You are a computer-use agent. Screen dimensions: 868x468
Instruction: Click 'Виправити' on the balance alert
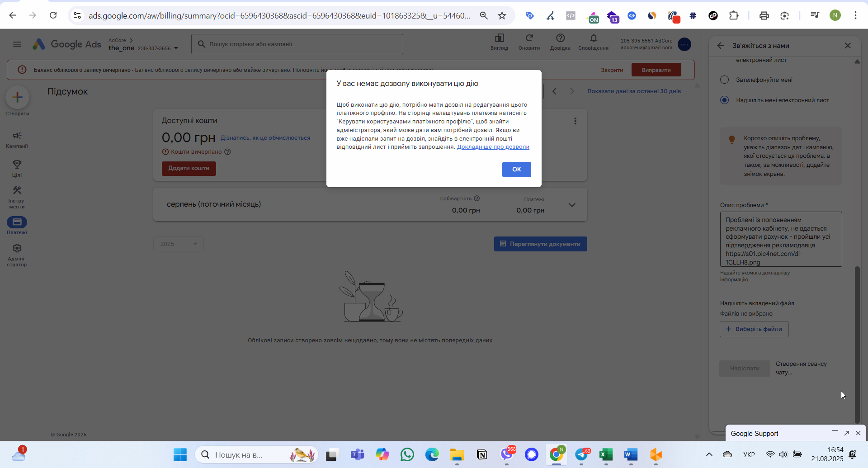point(656,70)
